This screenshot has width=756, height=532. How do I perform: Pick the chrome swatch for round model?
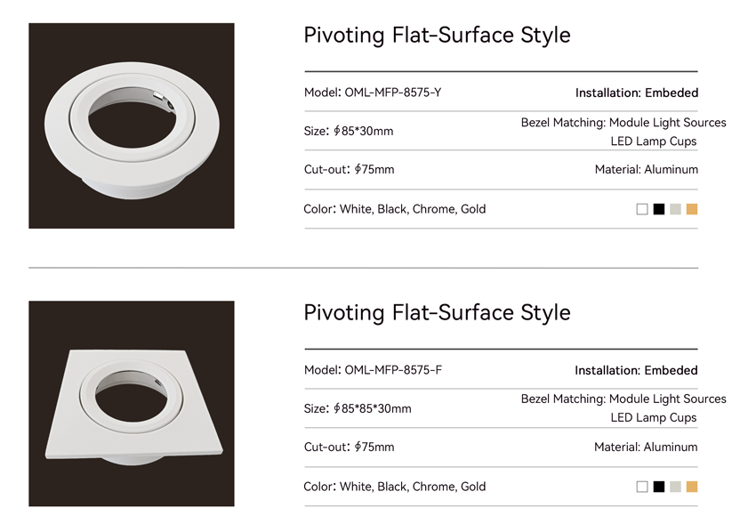click(x=675, y=209)
